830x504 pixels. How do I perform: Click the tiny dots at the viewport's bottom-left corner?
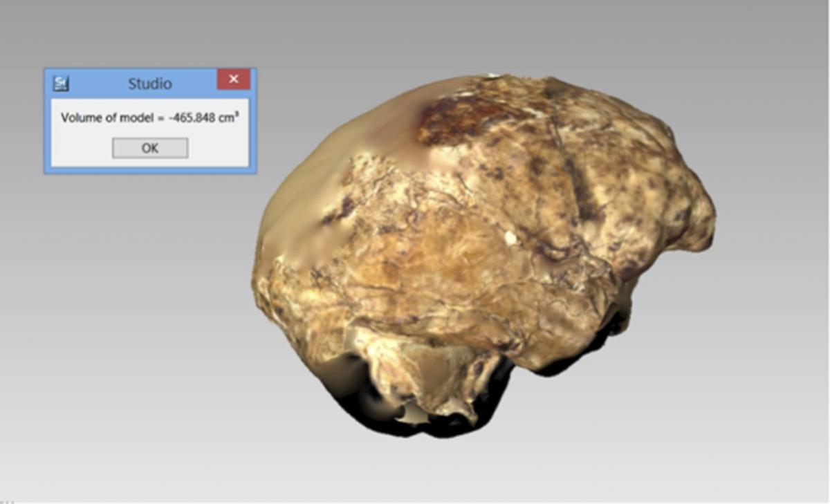tap(6, 501)
